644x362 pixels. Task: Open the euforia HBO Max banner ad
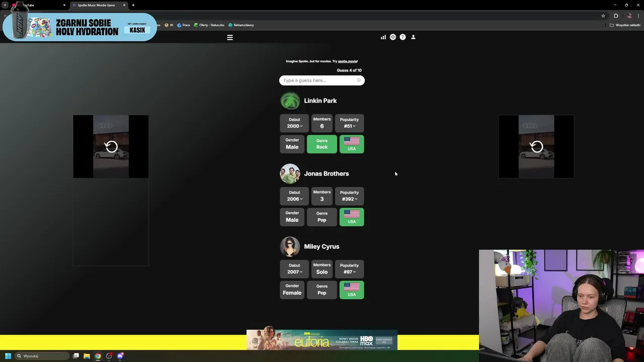(x=322, y=340)
